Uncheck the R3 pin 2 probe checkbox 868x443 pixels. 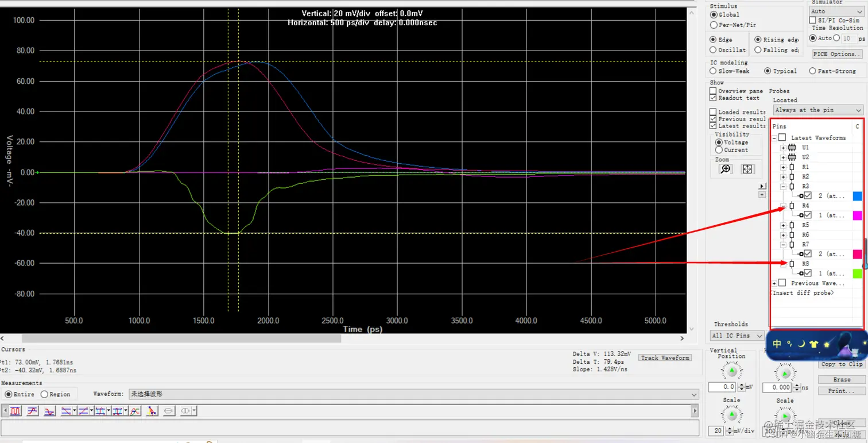point(808,196)
